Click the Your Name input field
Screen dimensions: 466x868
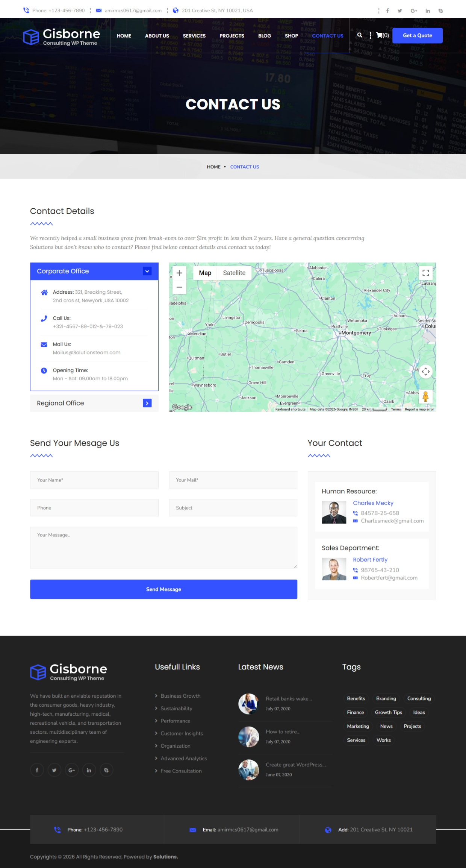(x=94, y=480)
